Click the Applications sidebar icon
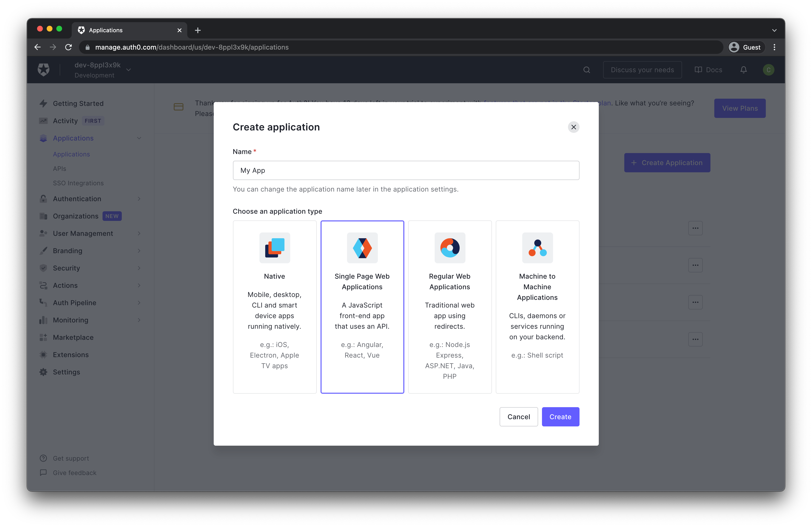 (44, 138)
